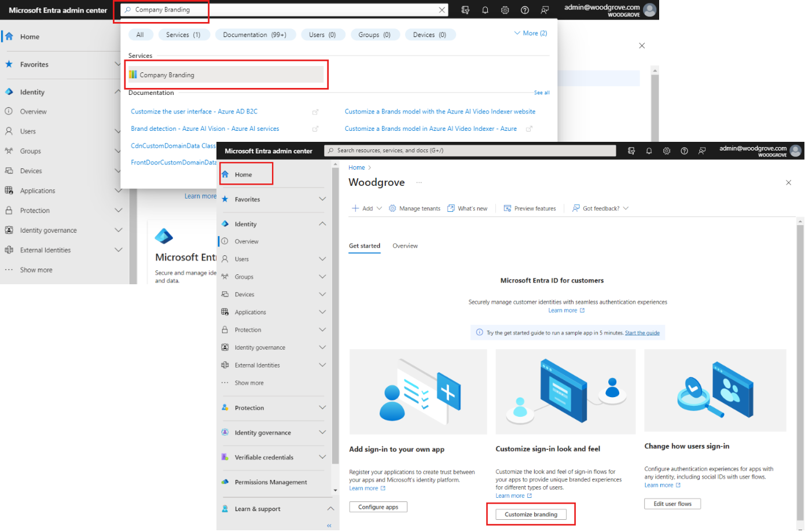The width and height of the screenshot is (805, 532).
Task: Select Users (0) search filter
Action: (322, 35)
